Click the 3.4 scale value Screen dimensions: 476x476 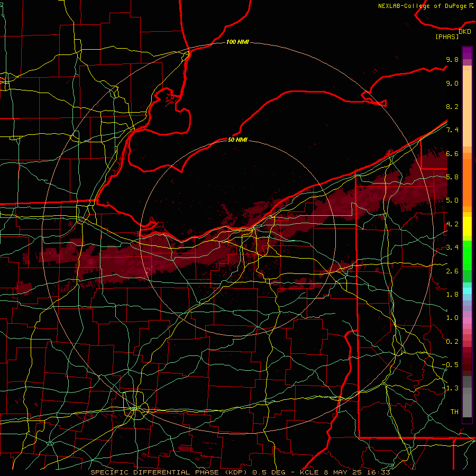pos(452,248)
